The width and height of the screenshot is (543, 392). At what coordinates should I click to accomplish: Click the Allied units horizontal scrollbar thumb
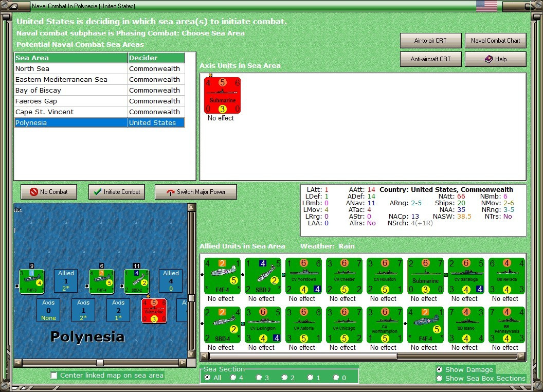tap(303, 356)
